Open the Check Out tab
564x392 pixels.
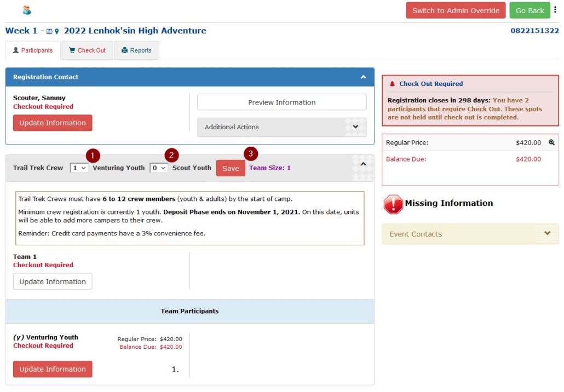88,50
